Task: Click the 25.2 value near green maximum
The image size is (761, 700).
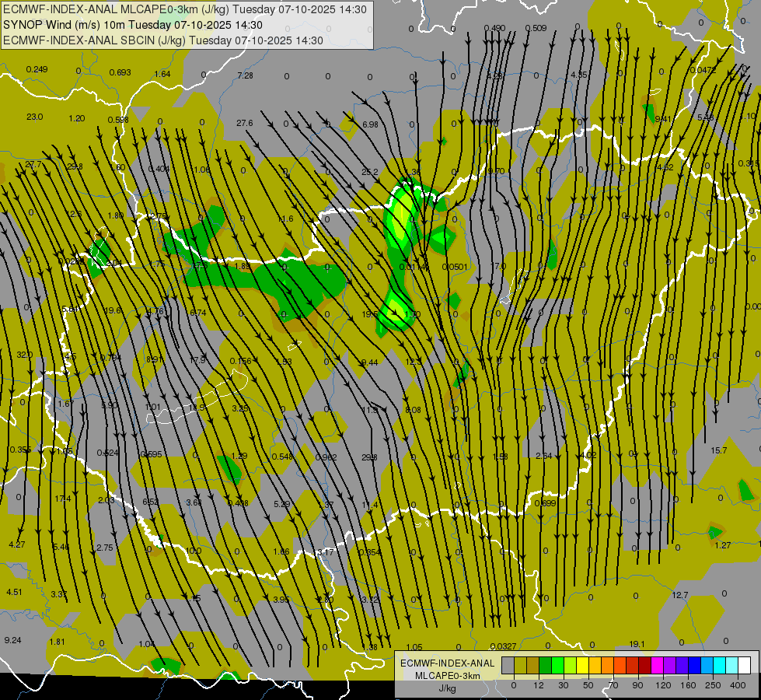Action: click(x=370, y=171)
